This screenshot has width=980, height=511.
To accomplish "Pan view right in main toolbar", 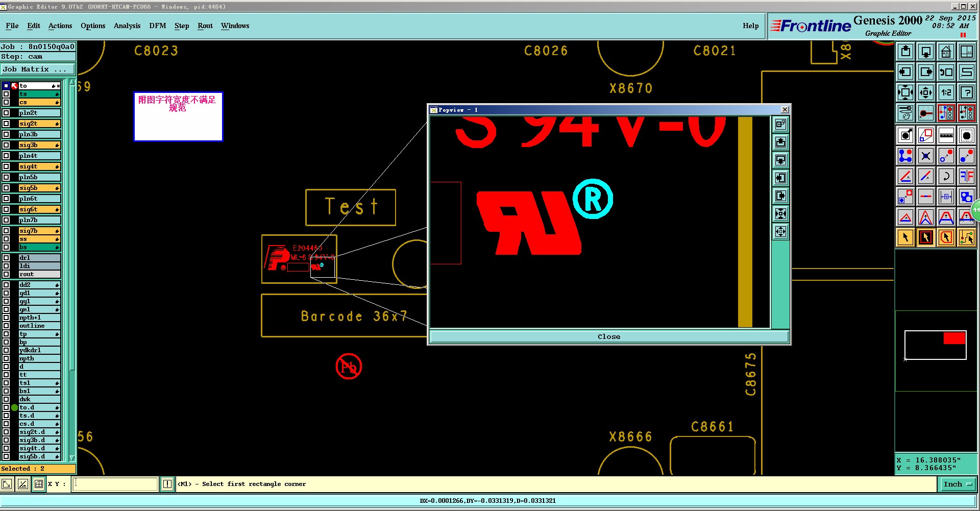I will (926, 72).
